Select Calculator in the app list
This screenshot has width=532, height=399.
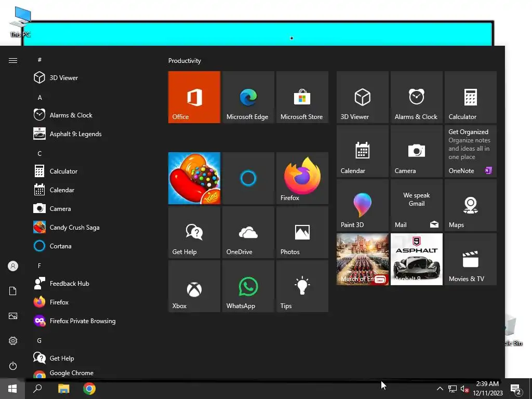[91, 171]
